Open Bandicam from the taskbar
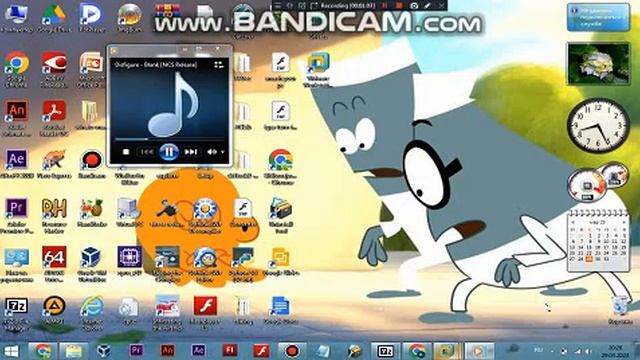The height and width of the screenshot is (360, 640). (292, 351)
